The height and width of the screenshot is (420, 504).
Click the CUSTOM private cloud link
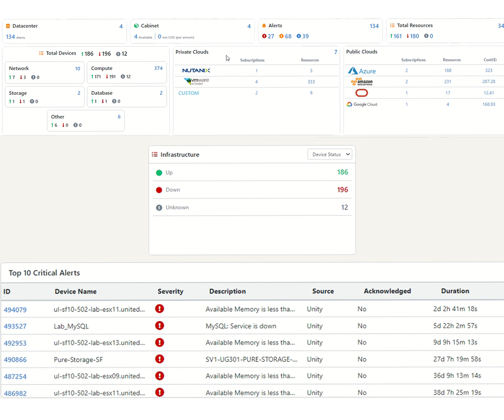click(x=189, y=93)
